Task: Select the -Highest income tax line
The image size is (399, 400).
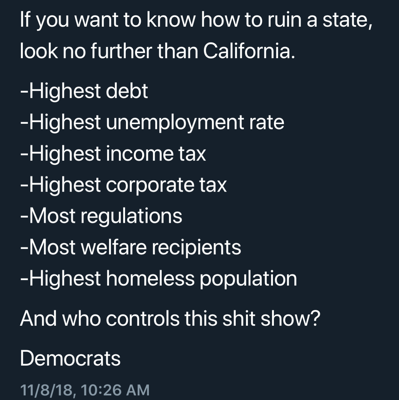Action: click(113, 154)
